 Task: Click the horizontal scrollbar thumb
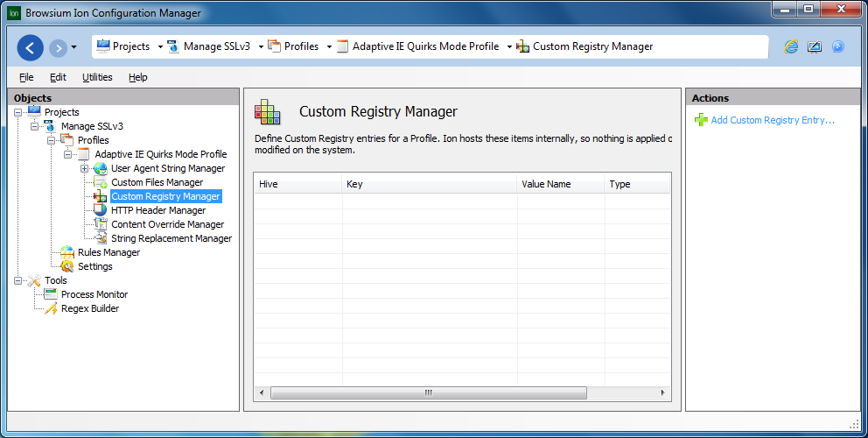(429, 393)
